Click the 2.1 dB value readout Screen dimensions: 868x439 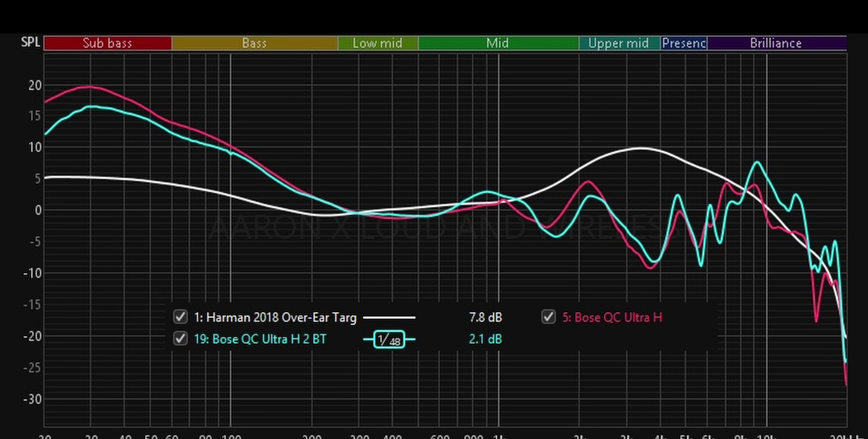tap(485, 339)
